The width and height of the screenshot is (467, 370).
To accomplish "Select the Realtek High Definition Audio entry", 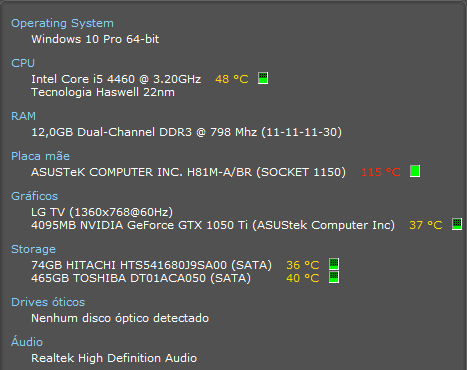I will click(x=114, y=358).
